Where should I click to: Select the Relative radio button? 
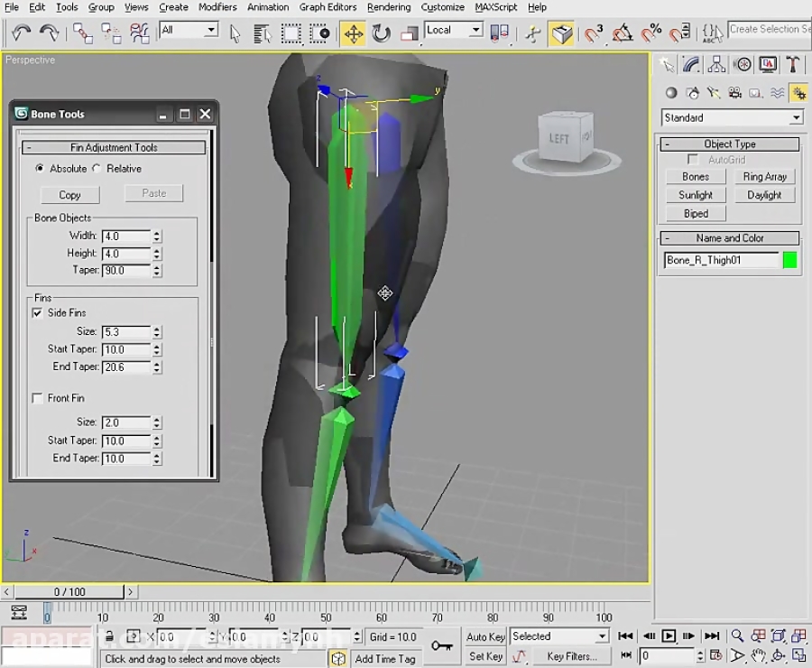point(97,169)
